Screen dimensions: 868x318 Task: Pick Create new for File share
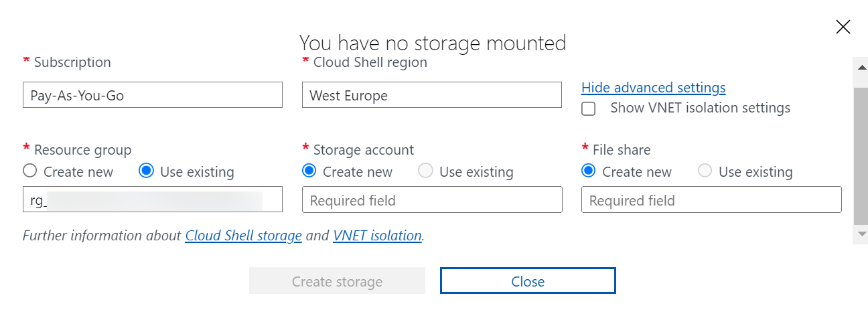[x=588, y=171]
